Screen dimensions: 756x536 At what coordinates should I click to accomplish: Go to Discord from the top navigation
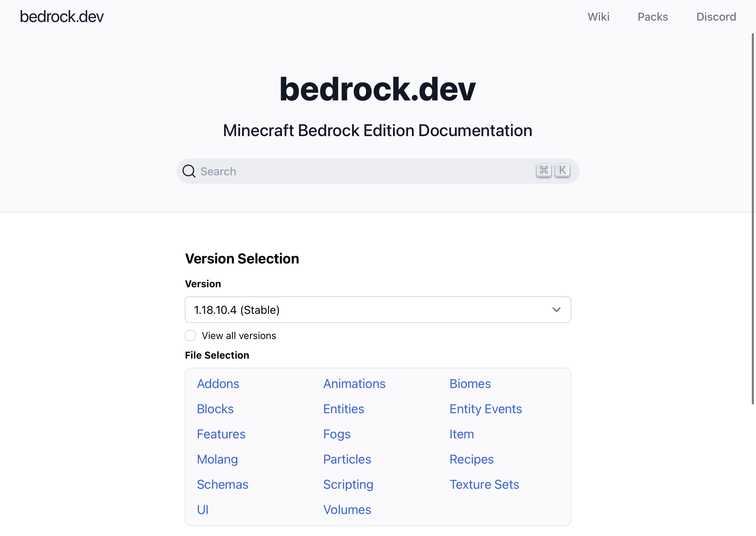tap(716, 17)
